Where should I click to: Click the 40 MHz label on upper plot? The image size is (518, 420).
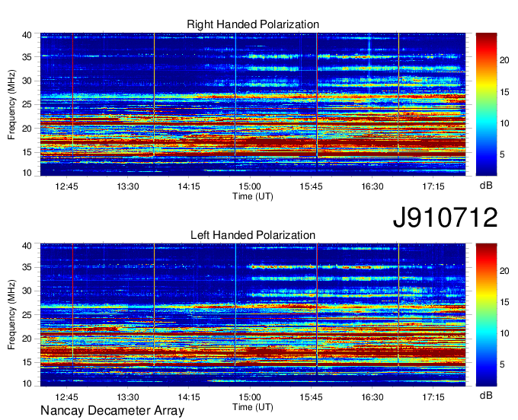pos(27,35)
